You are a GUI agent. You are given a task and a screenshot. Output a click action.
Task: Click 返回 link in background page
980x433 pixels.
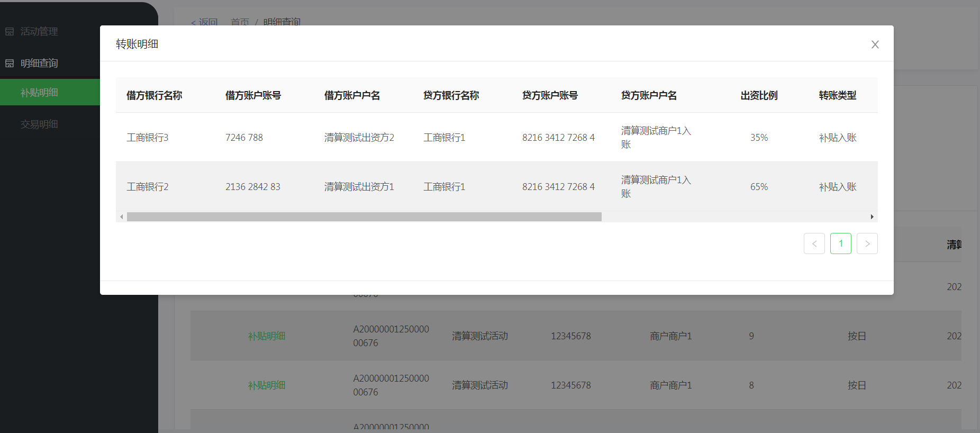pos(205,22)
